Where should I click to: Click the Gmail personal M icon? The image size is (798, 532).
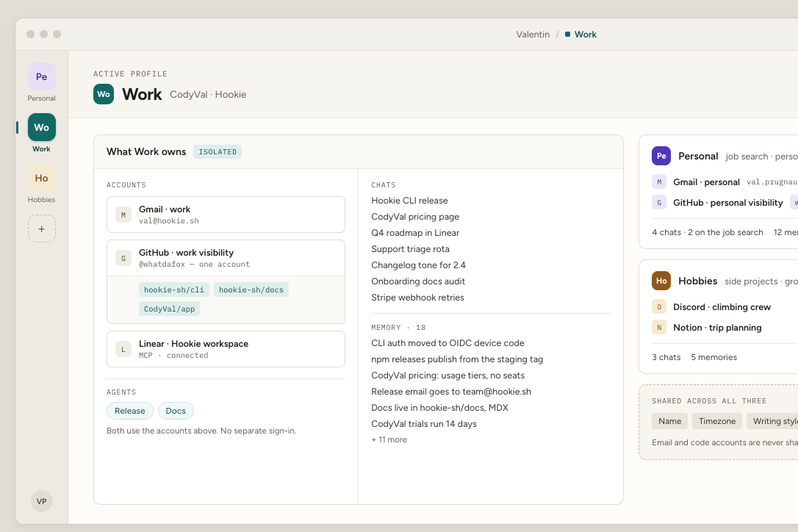(659, 181)
